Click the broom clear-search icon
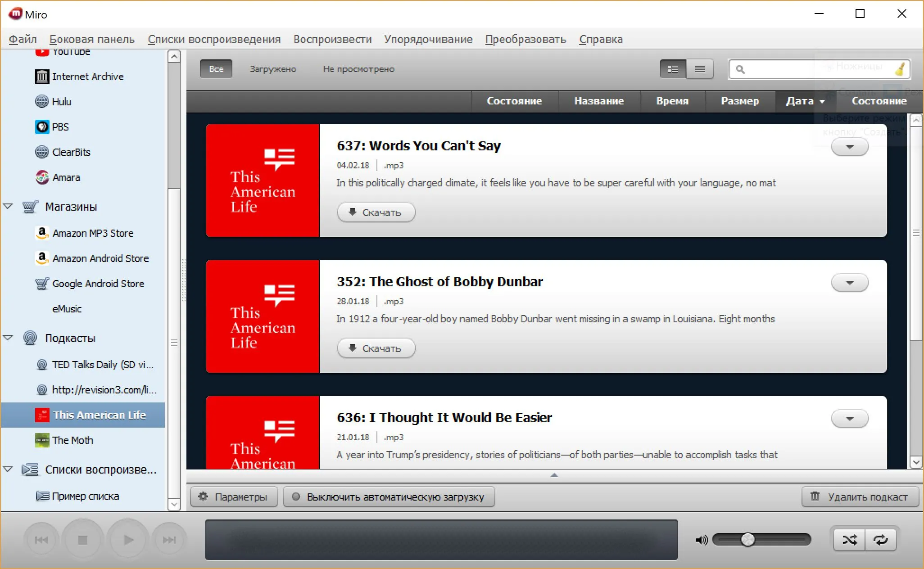 (900, 69)
